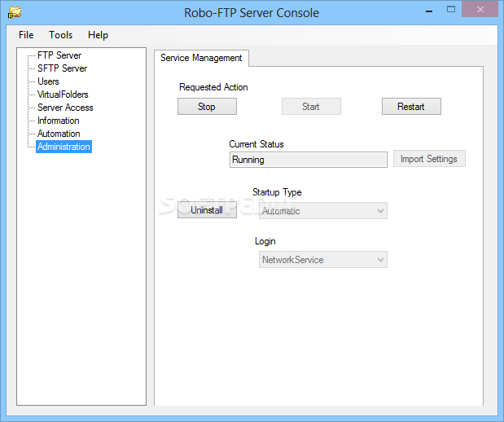Click the Startup Type label
Image resolution: width=504 pixels, height=422 pixels.
277,192
